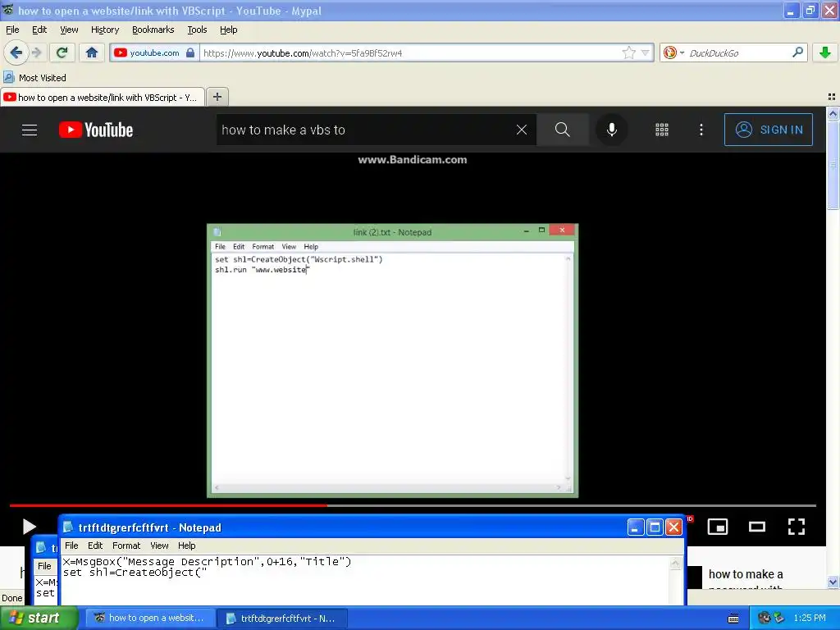Click page scrollbar up arrow

coord(833,113)
